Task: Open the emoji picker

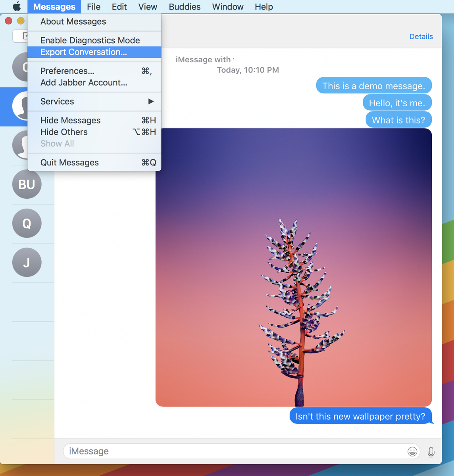Action: tap(412, 451)
